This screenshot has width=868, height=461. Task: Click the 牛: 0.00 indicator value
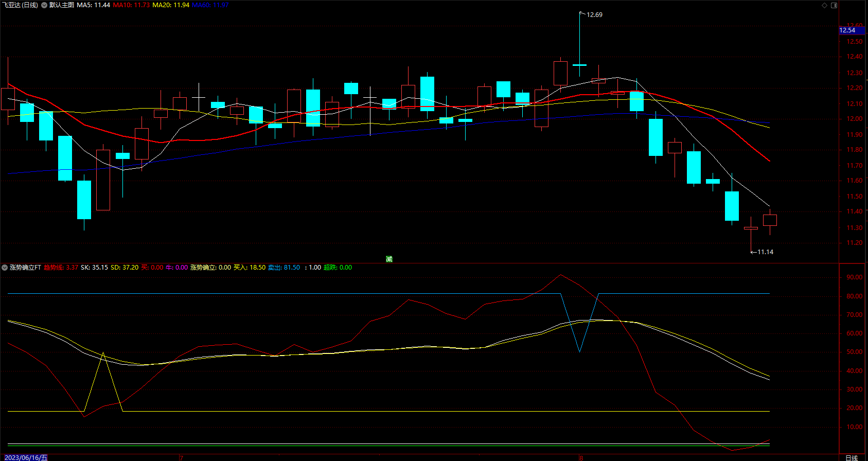[176, 268]
